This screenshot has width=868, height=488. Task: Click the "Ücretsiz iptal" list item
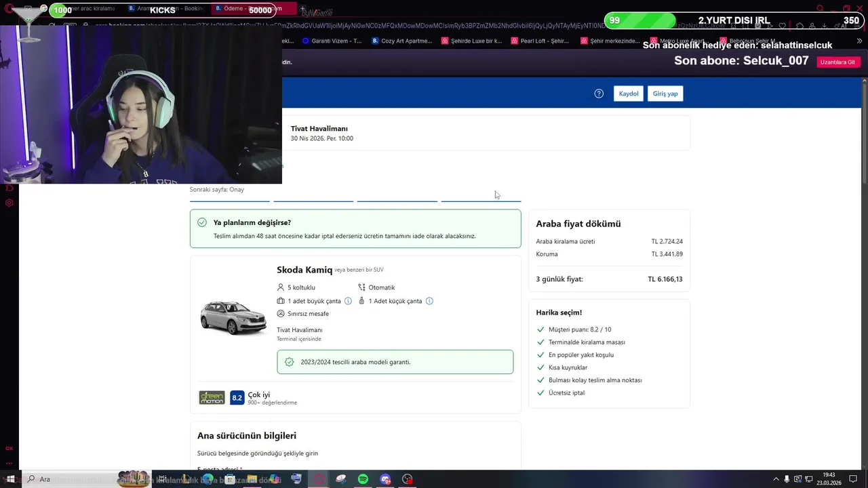566,393
